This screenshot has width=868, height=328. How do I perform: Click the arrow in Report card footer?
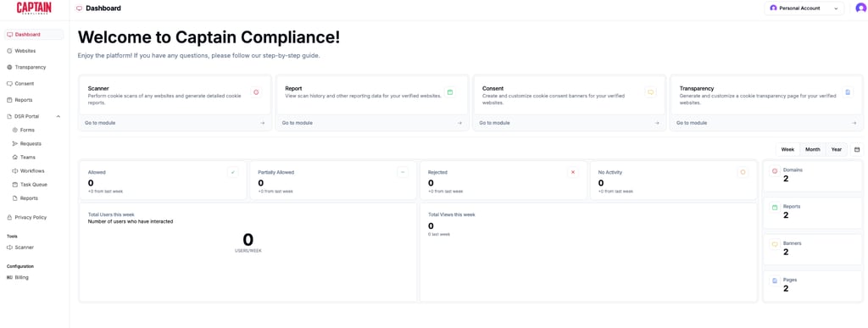click(459, 123)
